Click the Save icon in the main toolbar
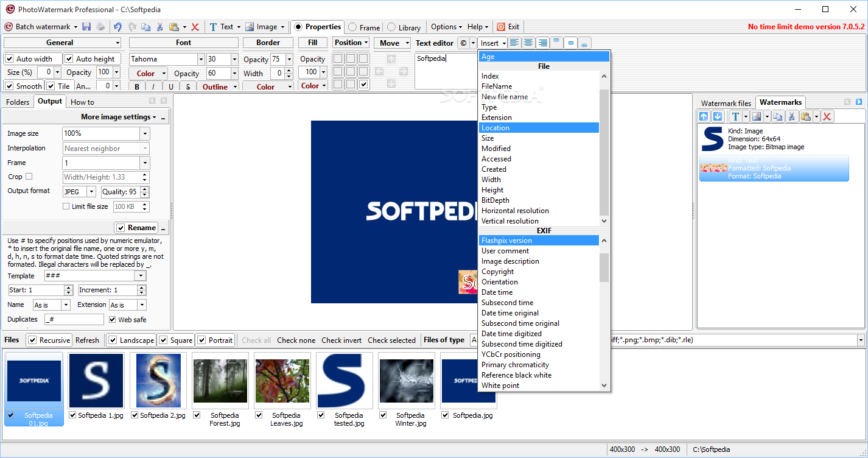 (86, 27)
